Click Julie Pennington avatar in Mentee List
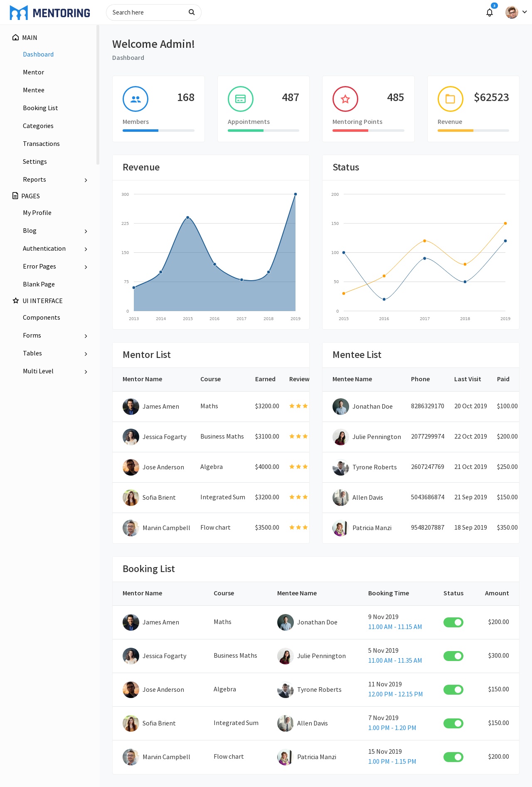532x787 pixels. 341,437
